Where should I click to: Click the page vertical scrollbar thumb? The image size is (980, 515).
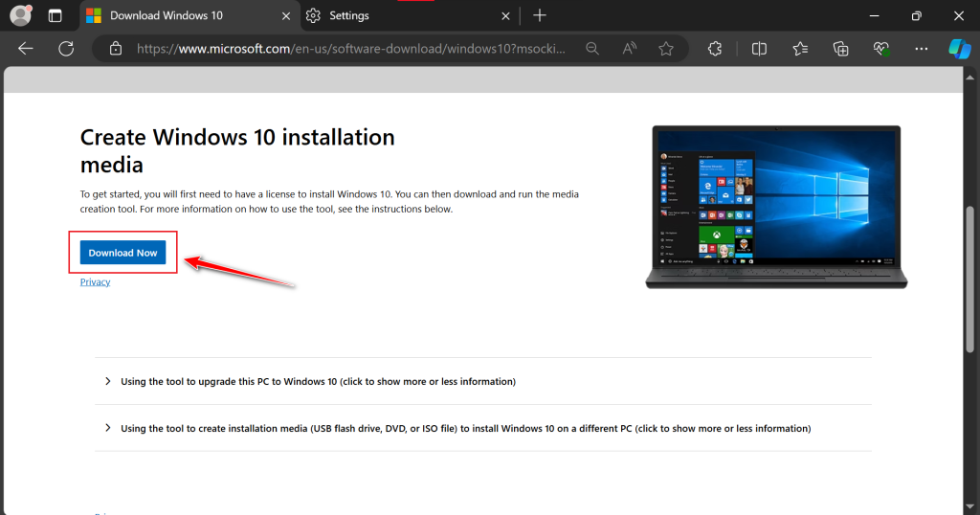coord(970,280)
